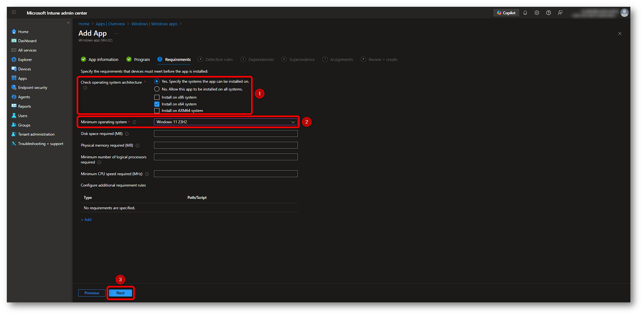The height and width of the screenshot is (316, 644).
Task: Click info icon beside Disk space required
Action: click(x=127, y=134)
